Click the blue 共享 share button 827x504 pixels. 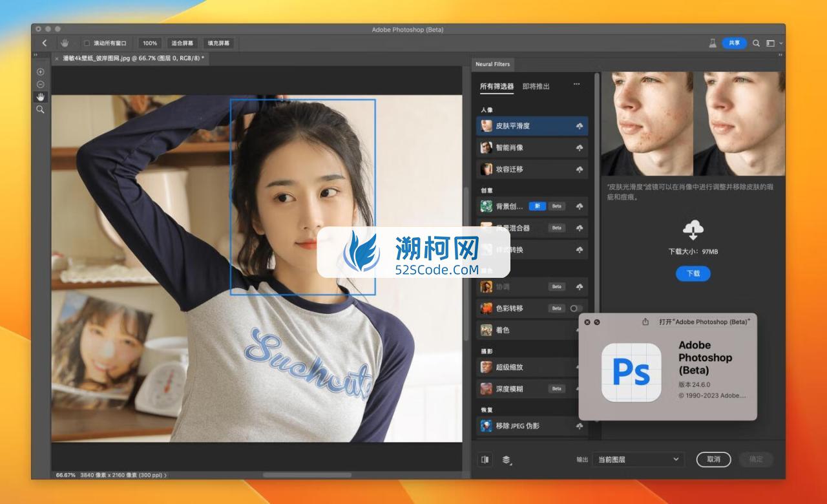(x=735, y=43)
